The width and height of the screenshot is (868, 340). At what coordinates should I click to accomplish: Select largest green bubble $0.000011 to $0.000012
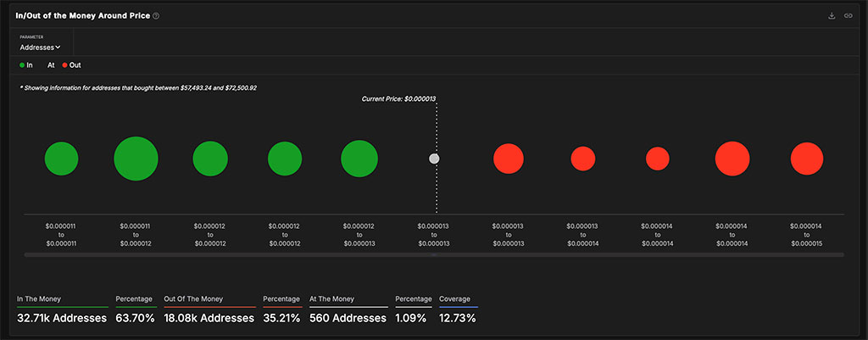[136, 159]
